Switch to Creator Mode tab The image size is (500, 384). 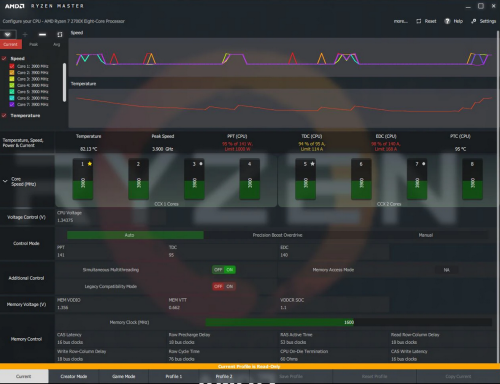point(74,376)
